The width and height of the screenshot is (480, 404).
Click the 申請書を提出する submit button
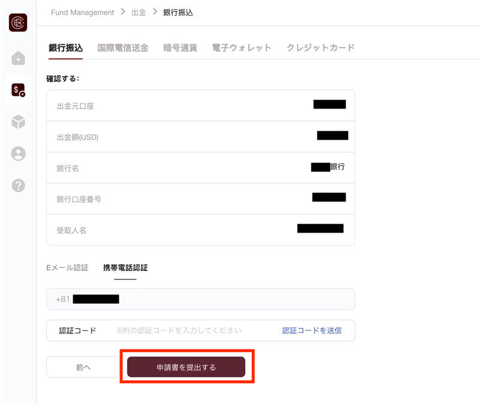pos(186,367)
